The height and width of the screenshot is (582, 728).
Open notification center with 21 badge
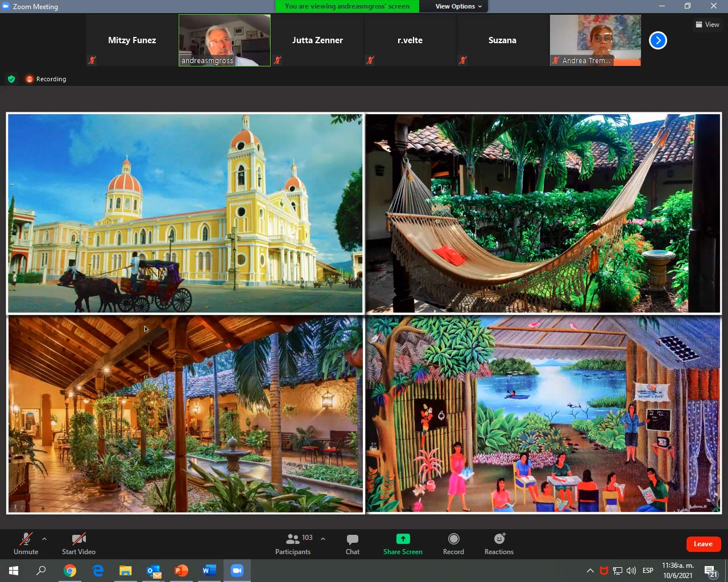pos(710,571)
